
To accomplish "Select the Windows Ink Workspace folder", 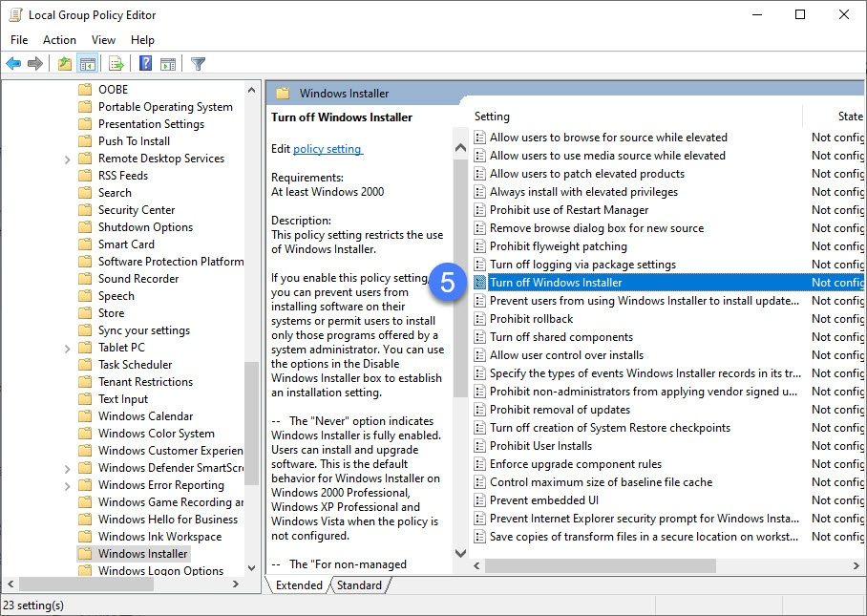I will [159, 537].
